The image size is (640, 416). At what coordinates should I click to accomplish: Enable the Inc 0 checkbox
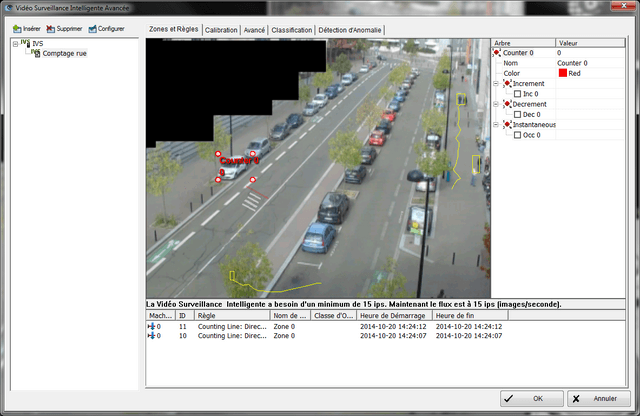click(517, 94)
